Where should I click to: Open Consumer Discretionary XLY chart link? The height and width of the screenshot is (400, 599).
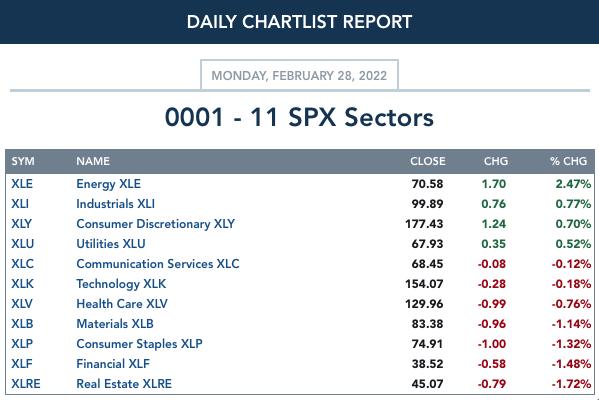[155, 224]
